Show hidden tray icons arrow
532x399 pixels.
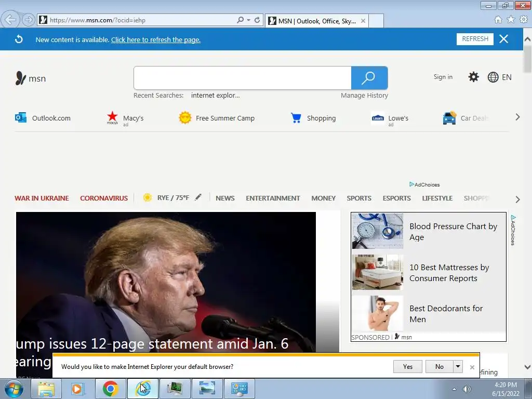(x=454, y=389)
